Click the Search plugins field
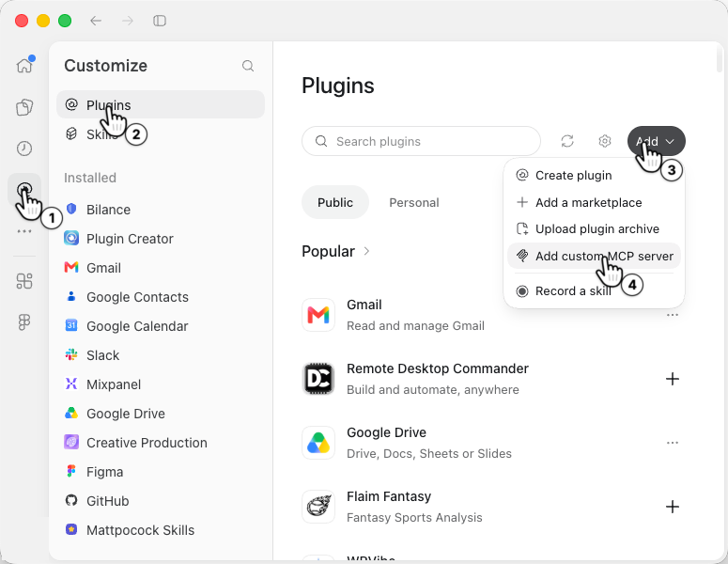Image resolution: width=728 pixels, height=564 pixels. 421,141
